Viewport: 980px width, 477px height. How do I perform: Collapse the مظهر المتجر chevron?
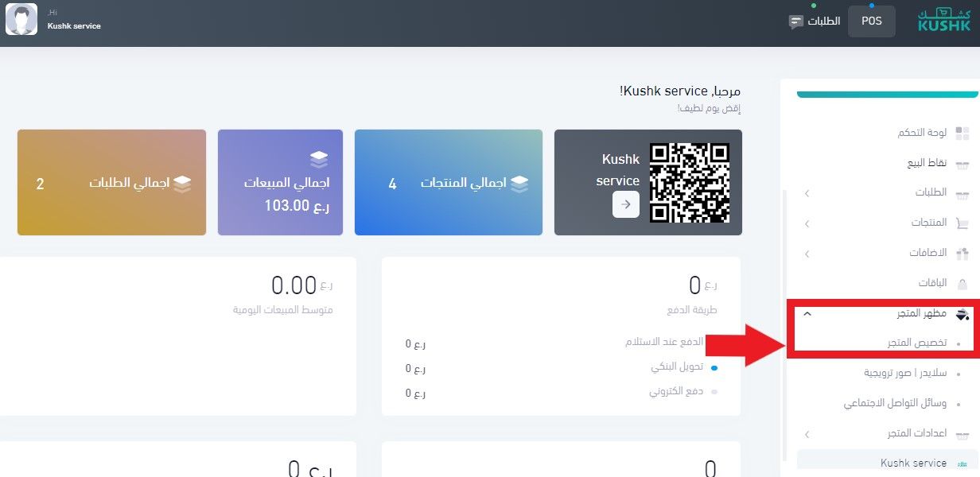pos(807,314)
